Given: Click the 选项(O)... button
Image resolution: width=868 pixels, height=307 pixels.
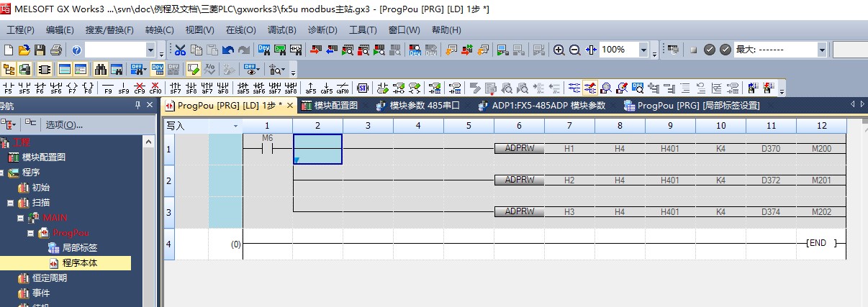Looking at the screenshot, I should click(64, 124).
